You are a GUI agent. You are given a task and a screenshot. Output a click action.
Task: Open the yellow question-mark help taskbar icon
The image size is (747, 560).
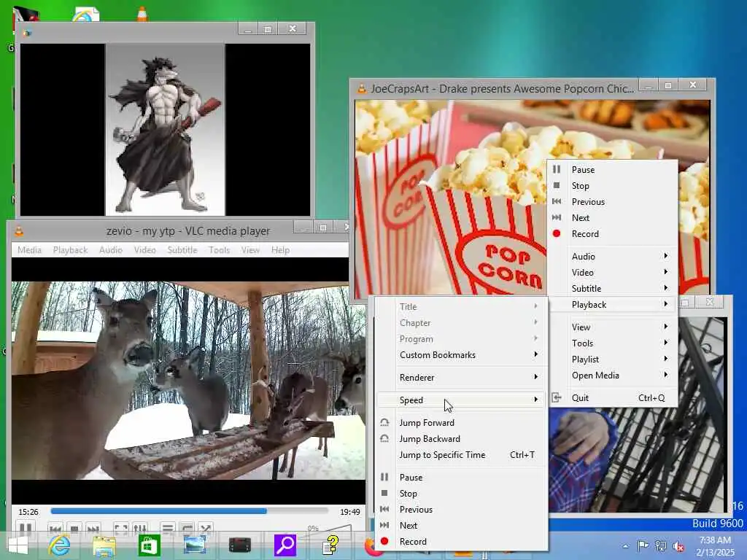pyautogui.click(x=330, y=545)
